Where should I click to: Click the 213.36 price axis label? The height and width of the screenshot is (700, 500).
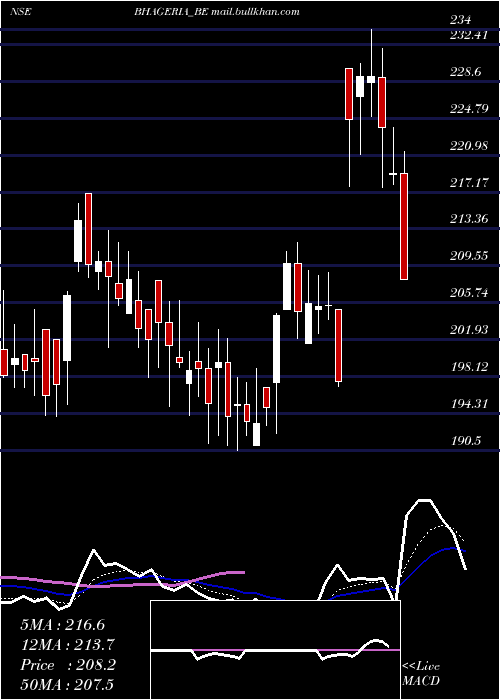(x=469, y=219)
